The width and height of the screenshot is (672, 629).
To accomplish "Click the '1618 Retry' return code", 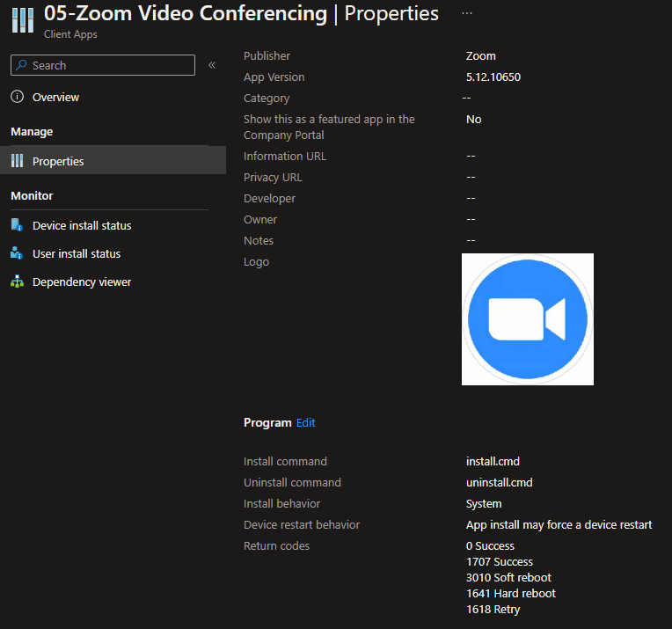I will click(x=493, y=610).
